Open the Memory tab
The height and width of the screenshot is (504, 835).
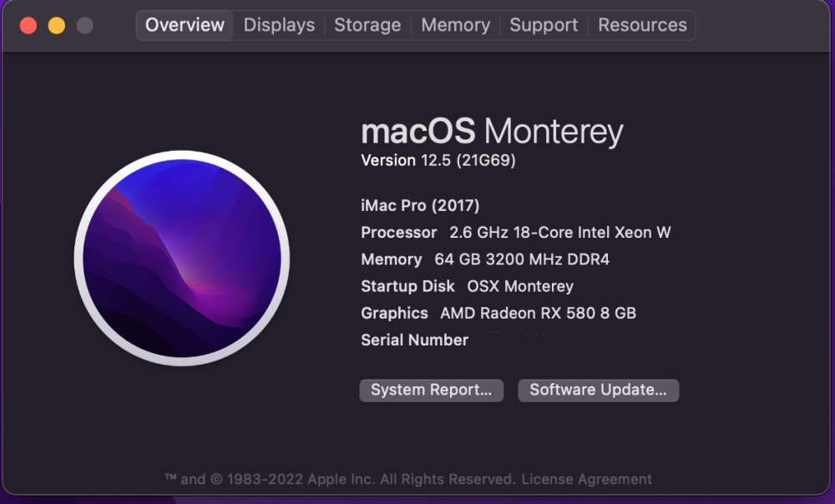pyautogui.click(x=455, y=25)
